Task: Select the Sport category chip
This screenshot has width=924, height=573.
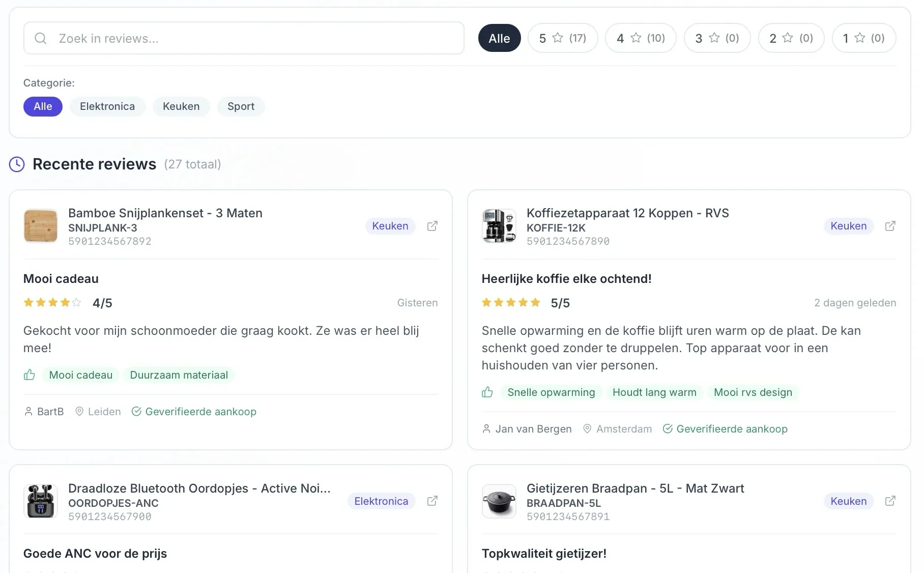Action: 241,106
